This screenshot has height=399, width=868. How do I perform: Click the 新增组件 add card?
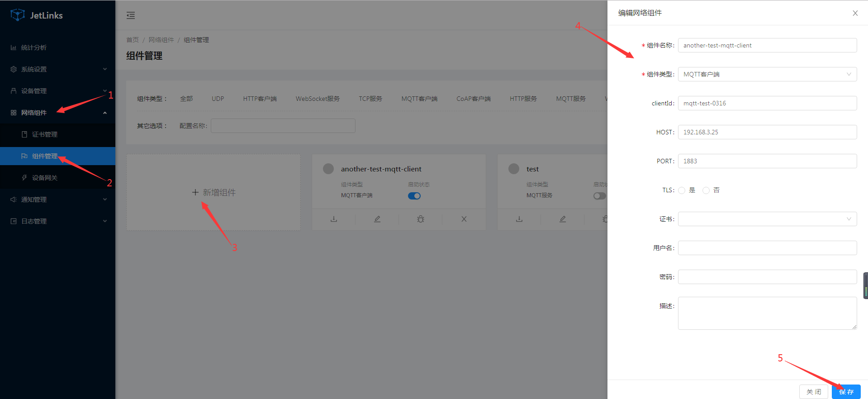213,193
